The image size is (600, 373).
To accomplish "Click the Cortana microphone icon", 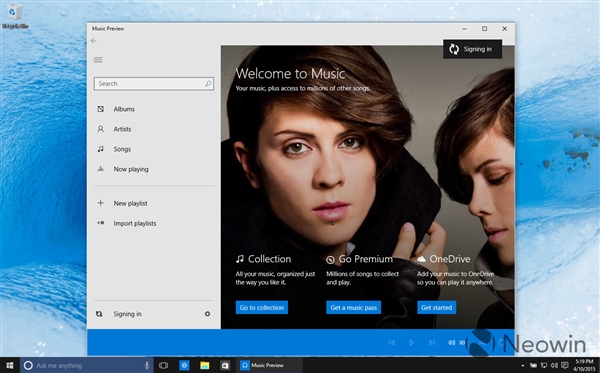I will point(147,365).
